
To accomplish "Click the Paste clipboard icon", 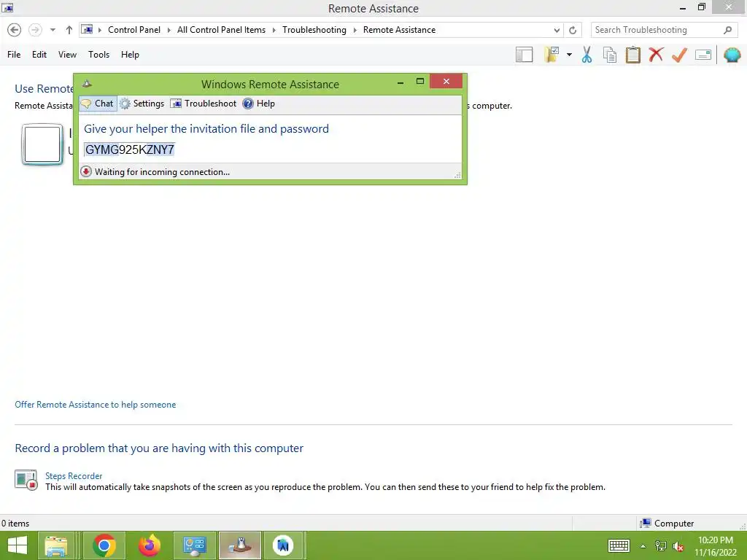I will point(632,55).
